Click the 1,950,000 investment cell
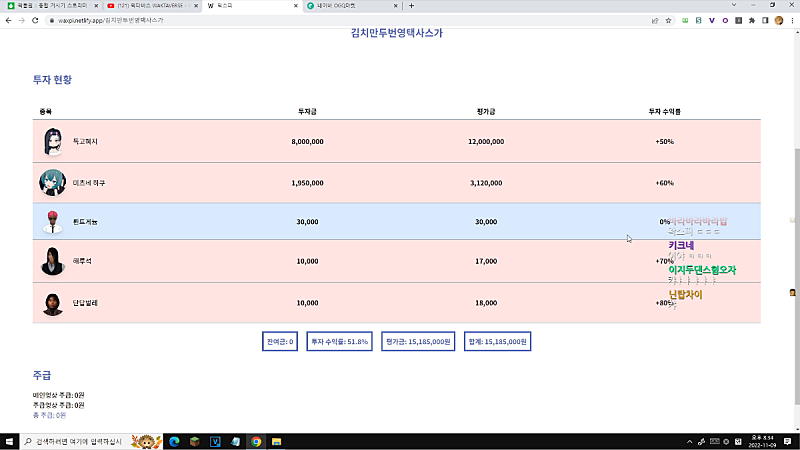 [307, 183]
